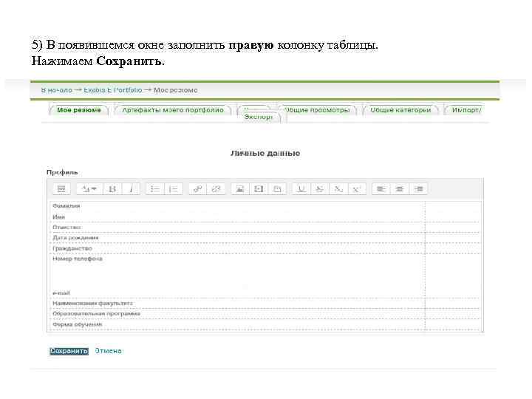Open the 'Общие просмотры' tab

point(317,110)
